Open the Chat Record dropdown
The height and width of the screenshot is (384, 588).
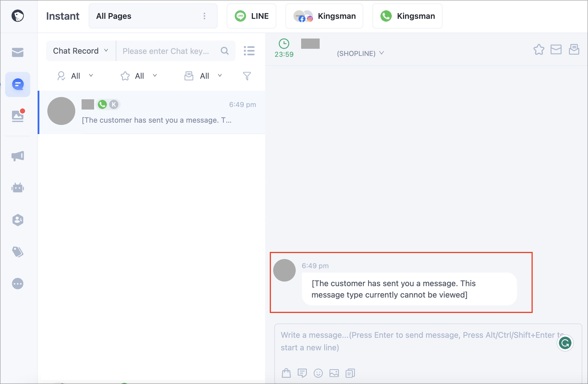[x=80, y=51]
